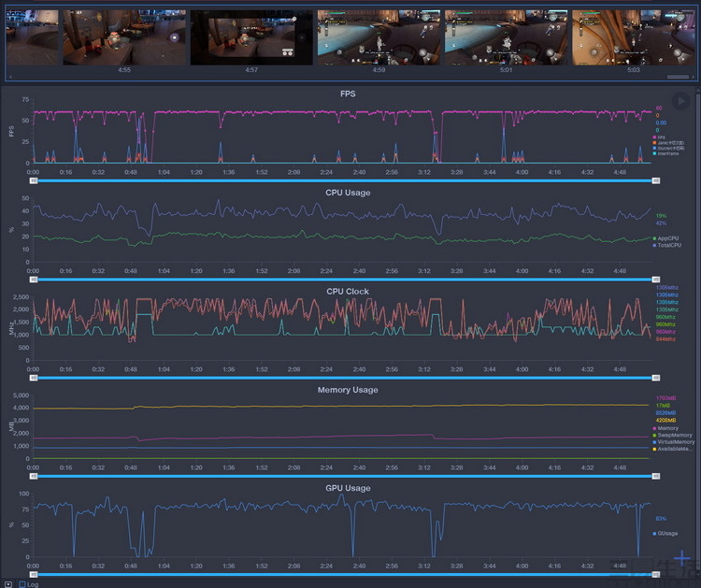Click the right range handle under the FPS chart
Viewport: 701px width, 588px height.
click(x=656, y=180)
